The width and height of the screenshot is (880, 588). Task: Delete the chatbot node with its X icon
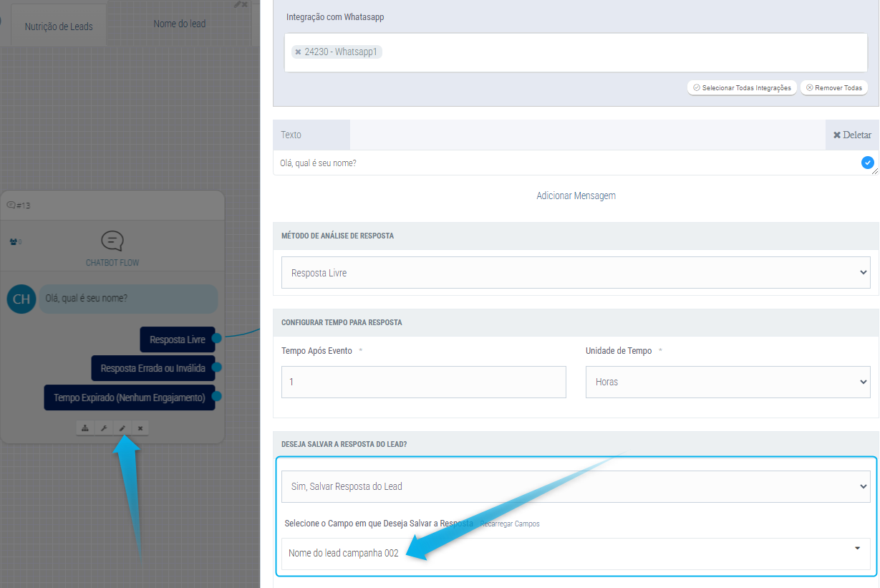tap(140, 428)
